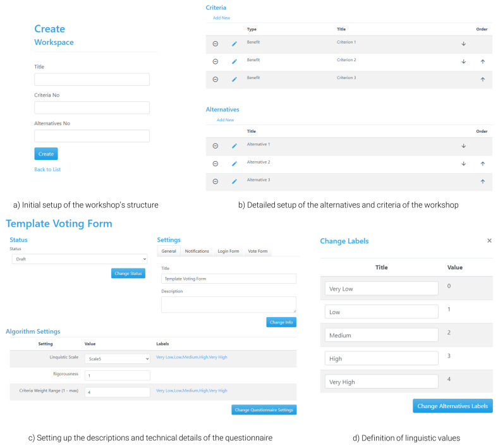Focus the Criteria Weight Range field

[117, 392]
